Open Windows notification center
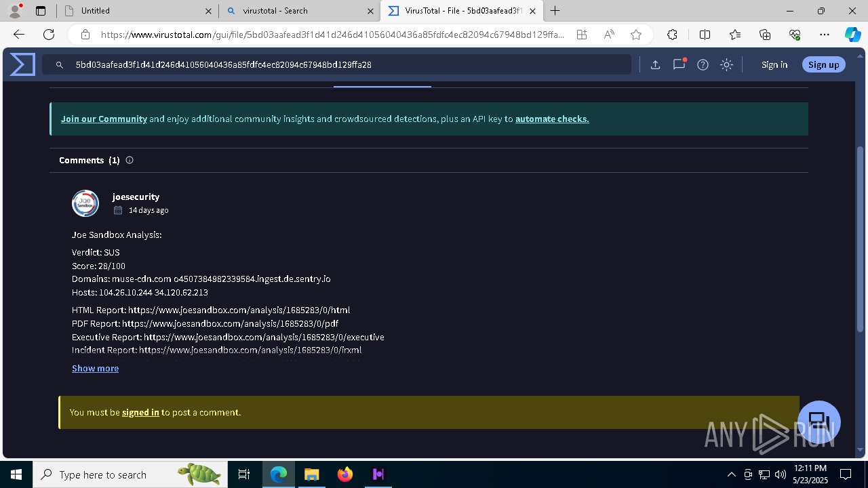868x488 pixels. tap(846, 474)
